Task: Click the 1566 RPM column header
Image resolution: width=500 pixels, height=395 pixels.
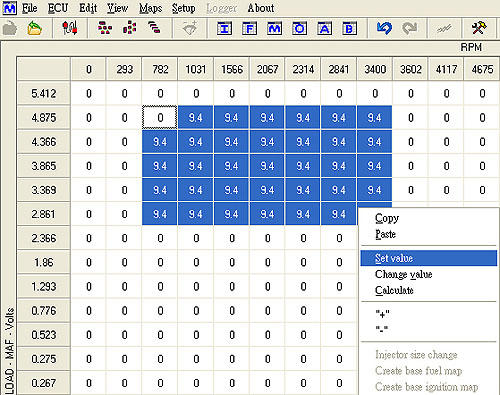Action: pyautogui.click(x=232, y=69)
